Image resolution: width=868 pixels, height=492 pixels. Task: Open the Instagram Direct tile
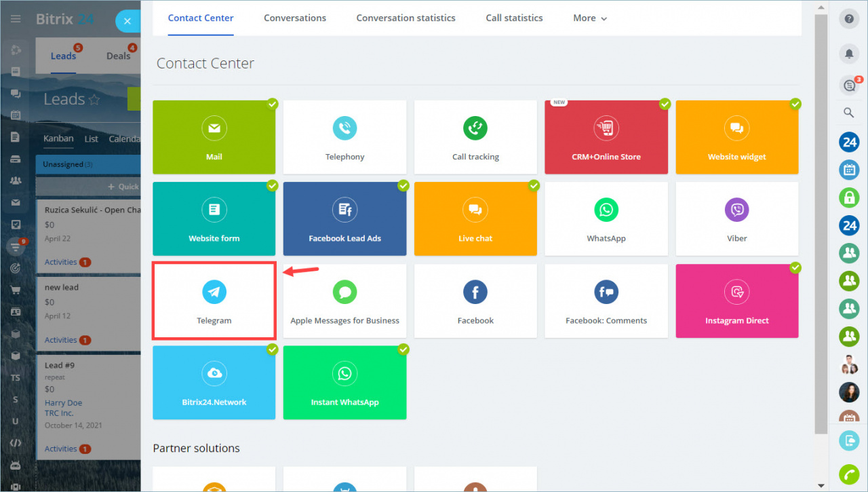tap(737, 301)
